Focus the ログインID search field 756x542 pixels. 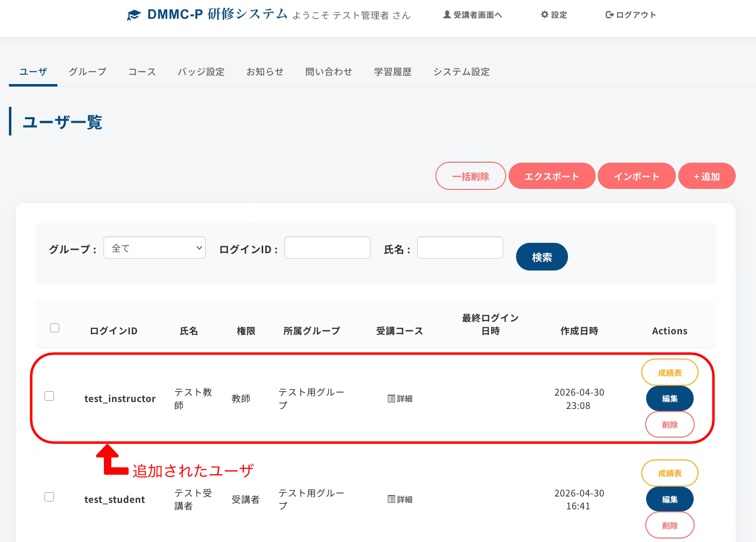click(x=327, y=248)
